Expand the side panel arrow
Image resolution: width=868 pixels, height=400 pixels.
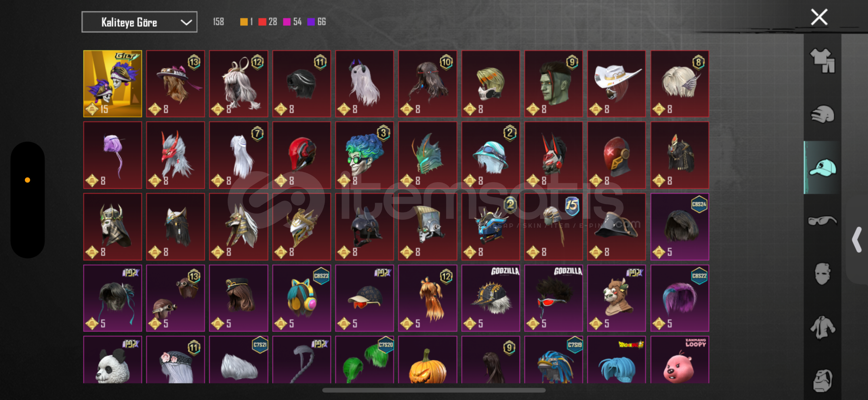[x=857, y=240]
